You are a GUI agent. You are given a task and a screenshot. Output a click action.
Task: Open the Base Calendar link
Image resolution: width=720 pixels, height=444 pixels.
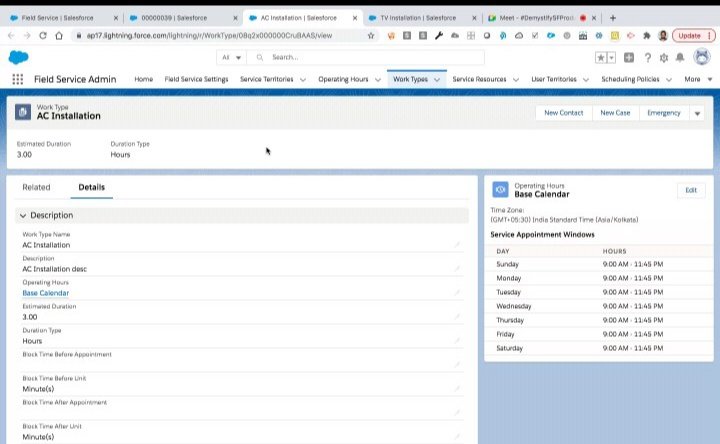point(45,293)
